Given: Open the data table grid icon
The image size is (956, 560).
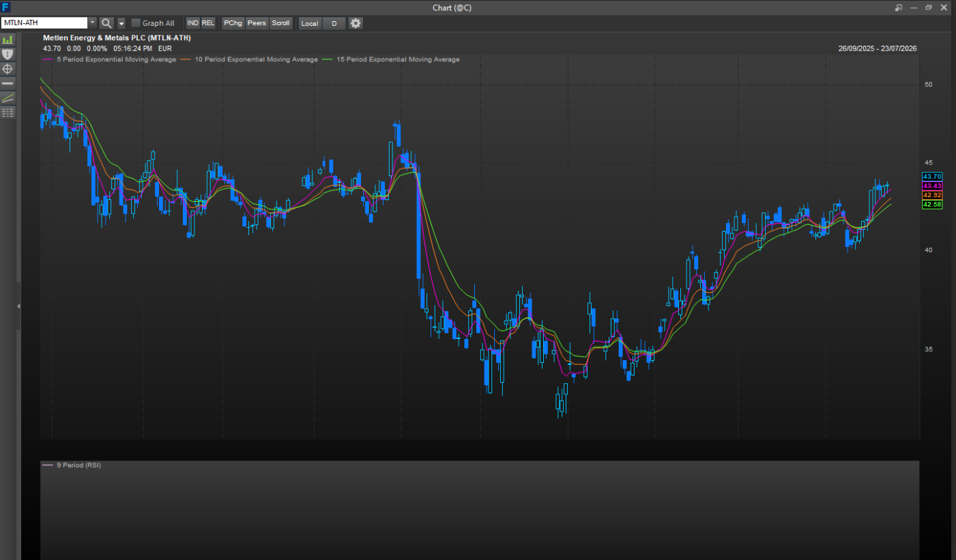Looking at the screenshot, I should (8, 113).
